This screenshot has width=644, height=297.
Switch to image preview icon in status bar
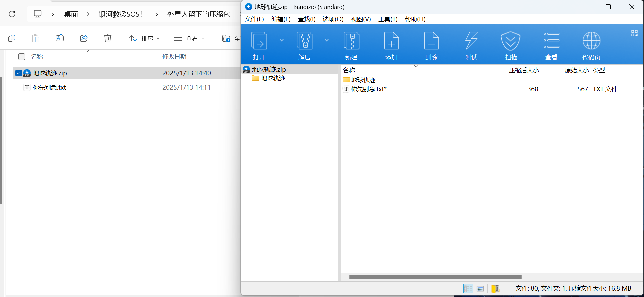coord(480,289)
